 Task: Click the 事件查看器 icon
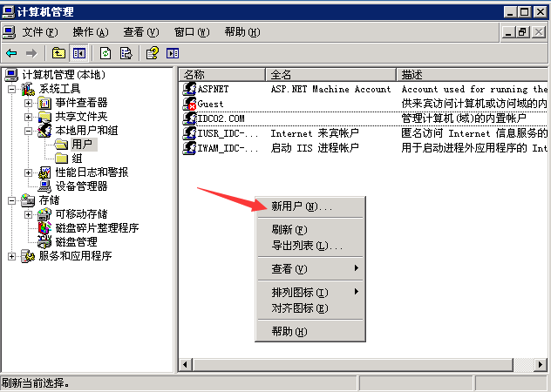[x=44, y=103]
